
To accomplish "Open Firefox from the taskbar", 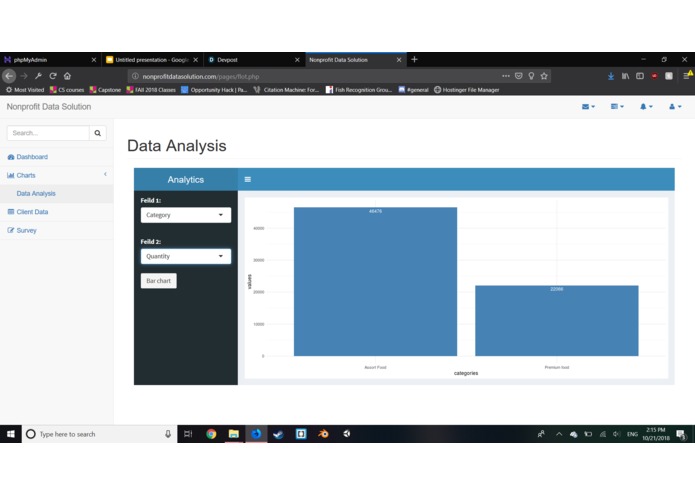I will coord(256,434).
